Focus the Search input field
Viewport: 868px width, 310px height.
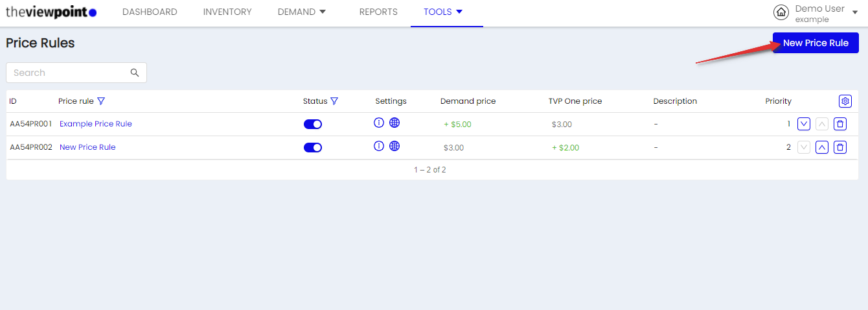coord(76,73)
